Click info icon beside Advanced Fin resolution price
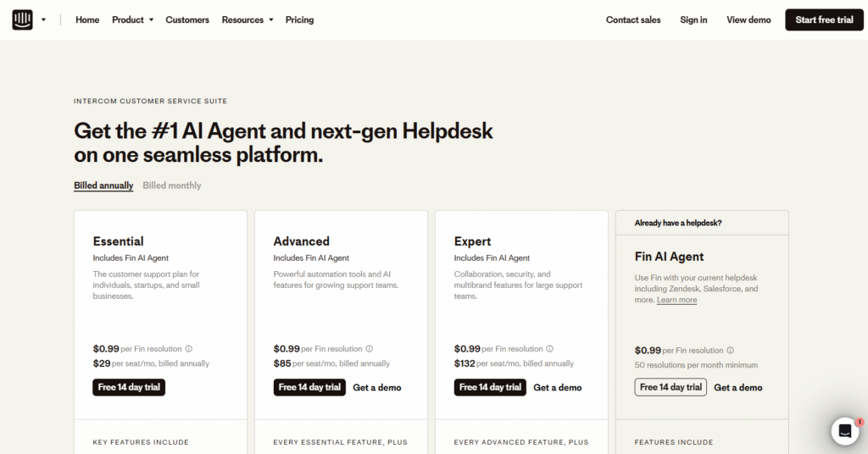868x454 pixels. (370, 349)
